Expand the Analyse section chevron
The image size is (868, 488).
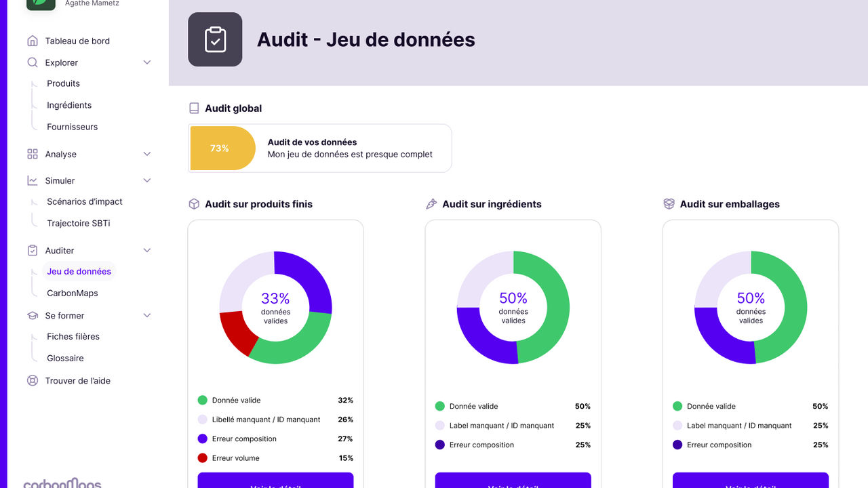[147, 155]
